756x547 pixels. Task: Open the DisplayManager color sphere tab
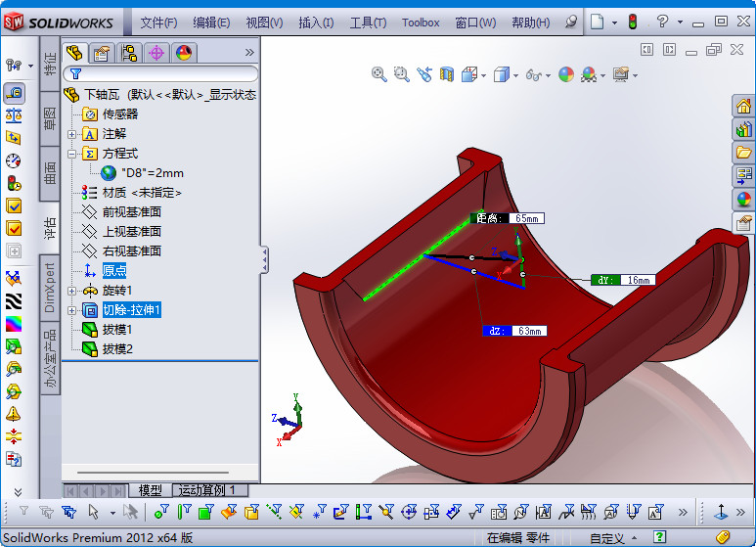(184, 52)
